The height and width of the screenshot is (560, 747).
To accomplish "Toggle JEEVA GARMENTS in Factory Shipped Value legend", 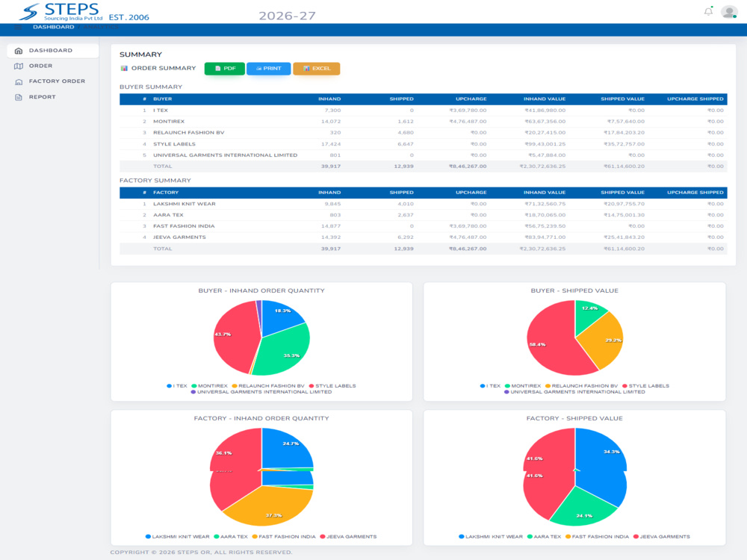I will (x=661, y=537).
